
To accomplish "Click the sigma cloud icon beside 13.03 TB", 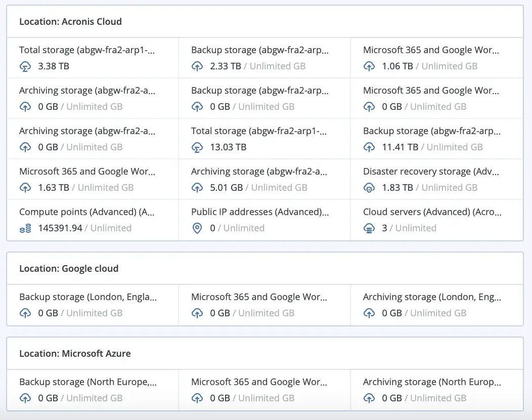I will (x=197, y=147).
